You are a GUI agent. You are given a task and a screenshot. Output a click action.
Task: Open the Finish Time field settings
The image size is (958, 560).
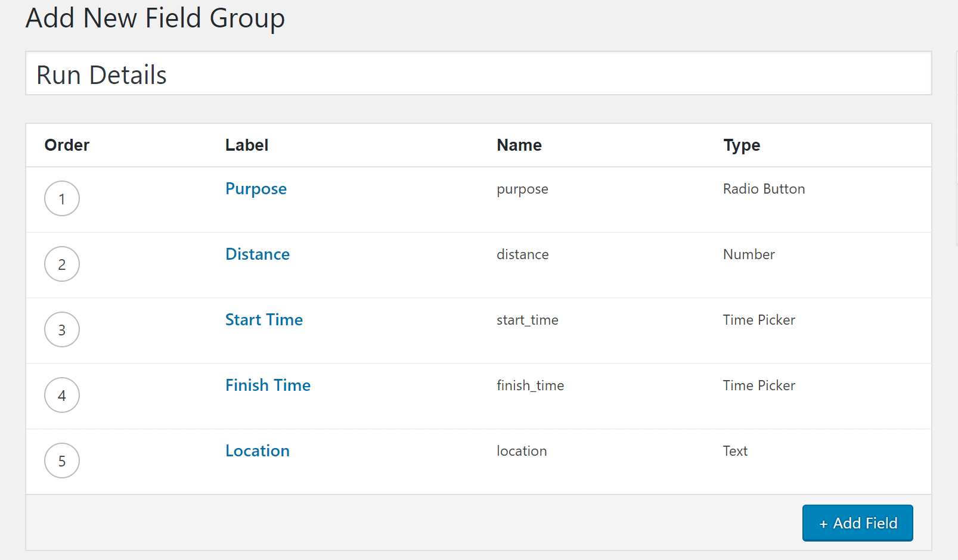coord(268,385)
